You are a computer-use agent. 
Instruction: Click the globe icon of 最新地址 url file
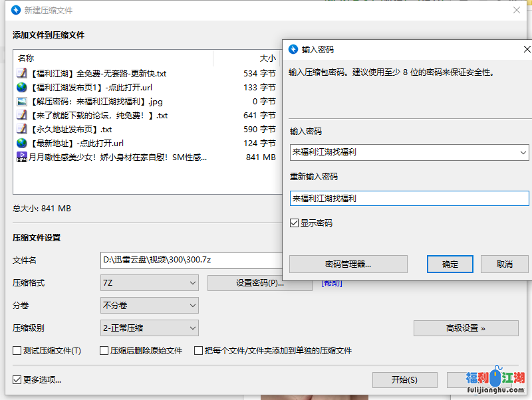click(22, 144)
